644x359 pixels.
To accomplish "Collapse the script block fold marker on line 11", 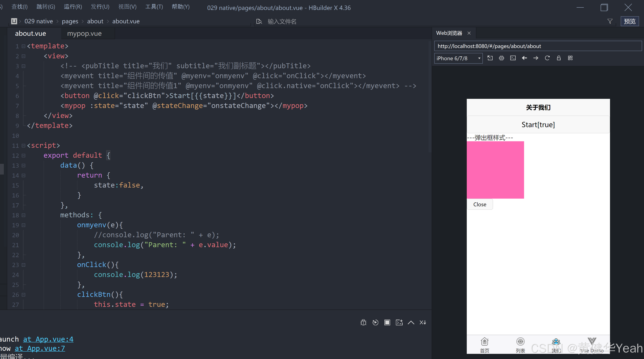I will click(23, 146).
